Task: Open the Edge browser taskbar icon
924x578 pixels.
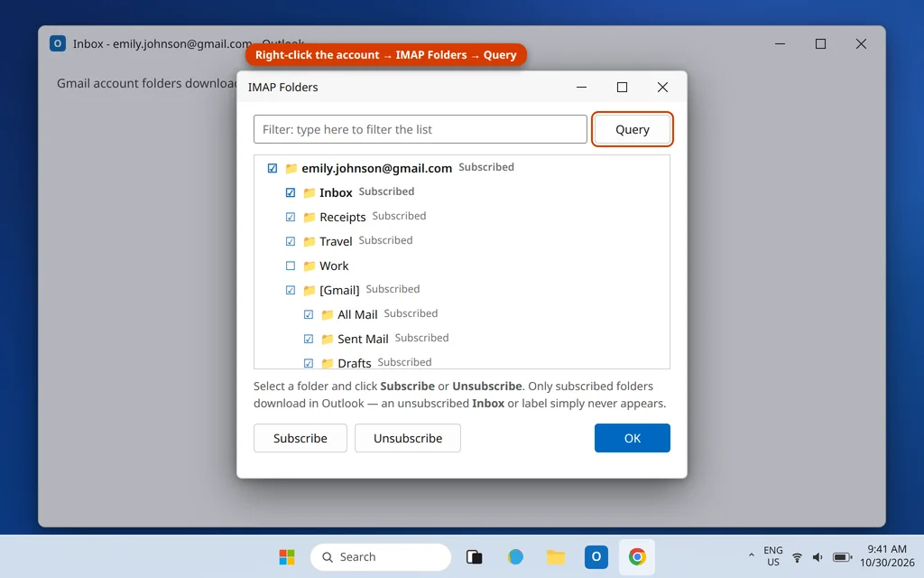Action: point(515,556)
